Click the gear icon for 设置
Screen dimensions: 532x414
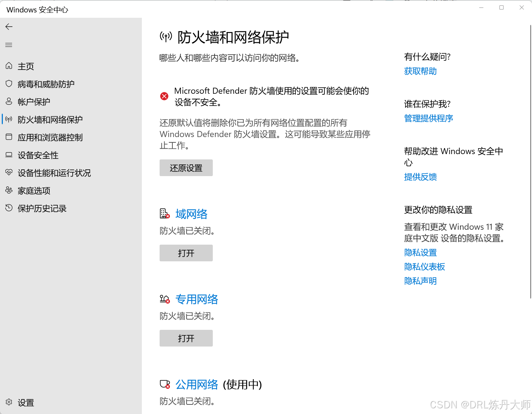(x=9, y=402)
